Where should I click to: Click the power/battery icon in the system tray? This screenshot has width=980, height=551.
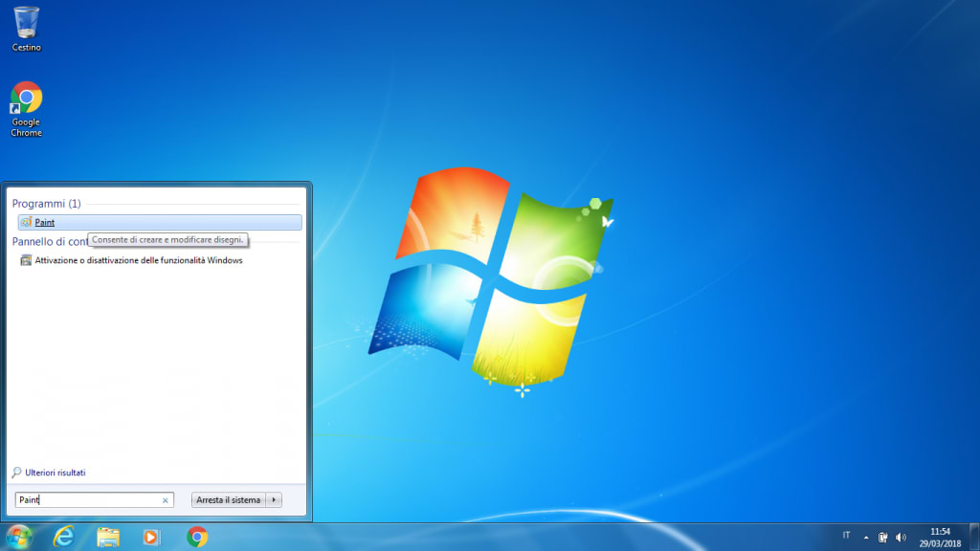click(882, 538)
